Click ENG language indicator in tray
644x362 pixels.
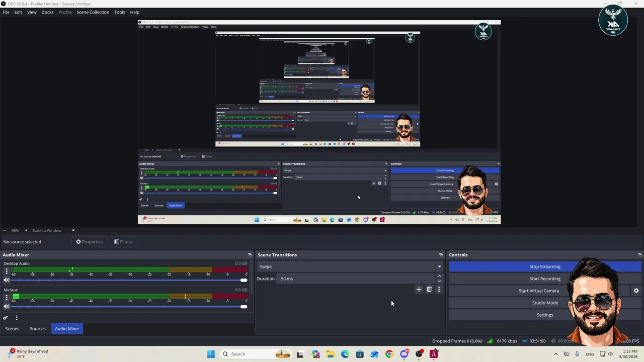pos(590,354)
